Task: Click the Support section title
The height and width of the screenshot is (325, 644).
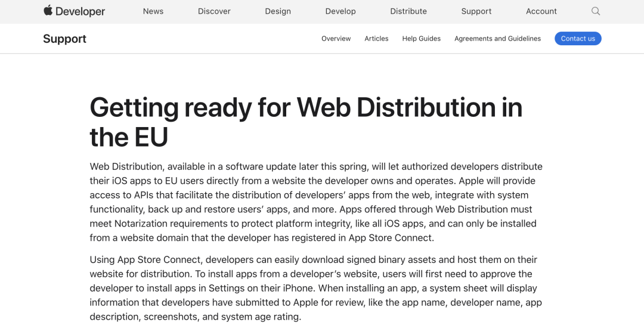Action: (x=64, y=39)
